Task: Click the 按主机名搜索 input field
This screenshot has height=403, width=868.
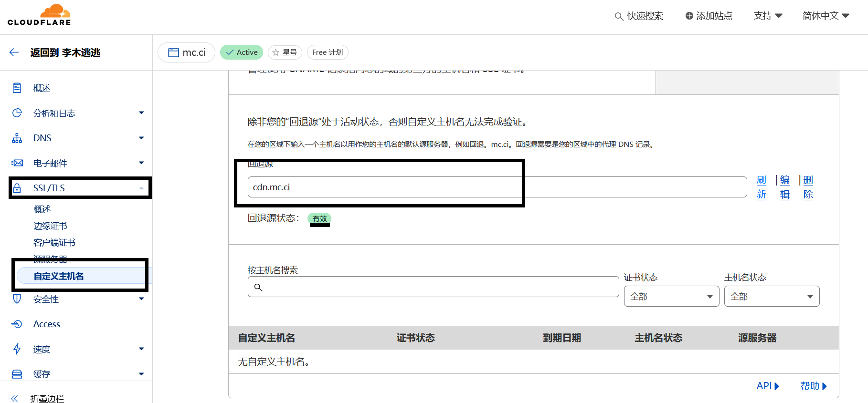Action: 433,287
